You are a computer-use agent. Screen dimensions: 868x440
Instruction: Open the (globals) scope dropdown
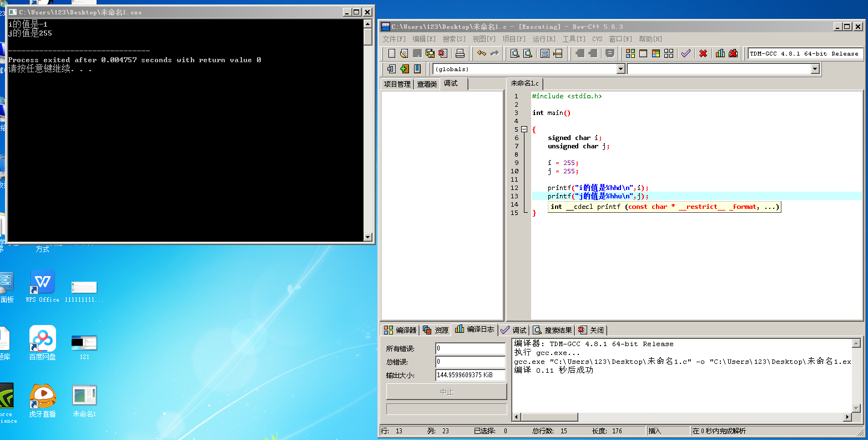[x=621, y=69]
